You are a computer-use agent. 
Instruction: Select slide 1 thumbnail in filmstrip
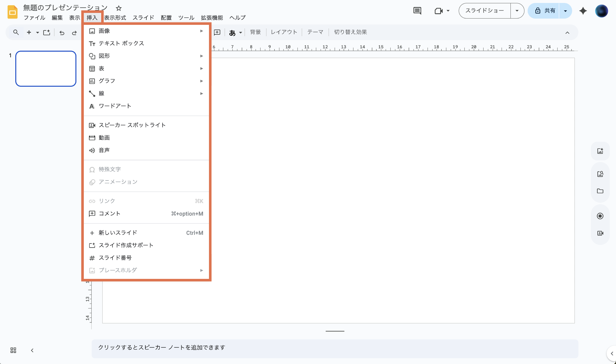tap(46, 69)
